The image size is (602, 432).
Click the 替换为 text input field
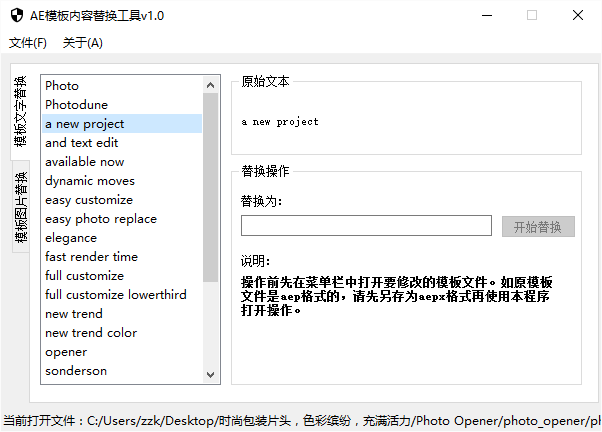click(366, 226)
